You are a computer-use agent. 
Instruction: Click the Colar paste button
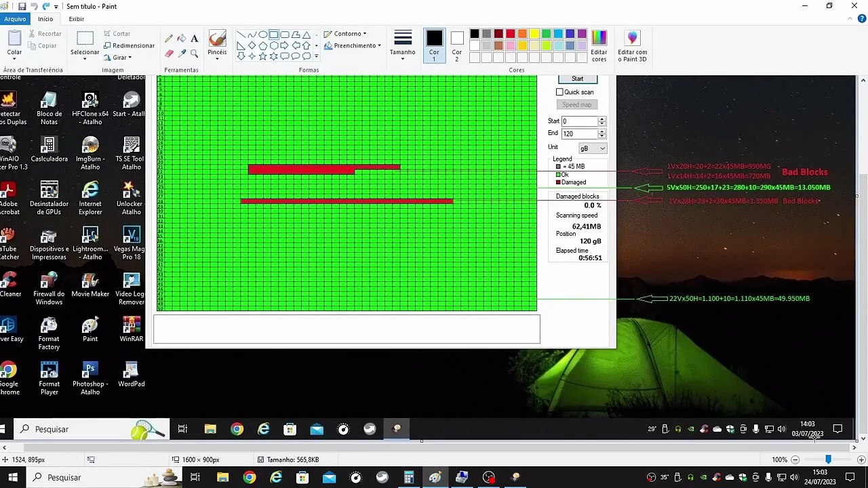(14, 44)
